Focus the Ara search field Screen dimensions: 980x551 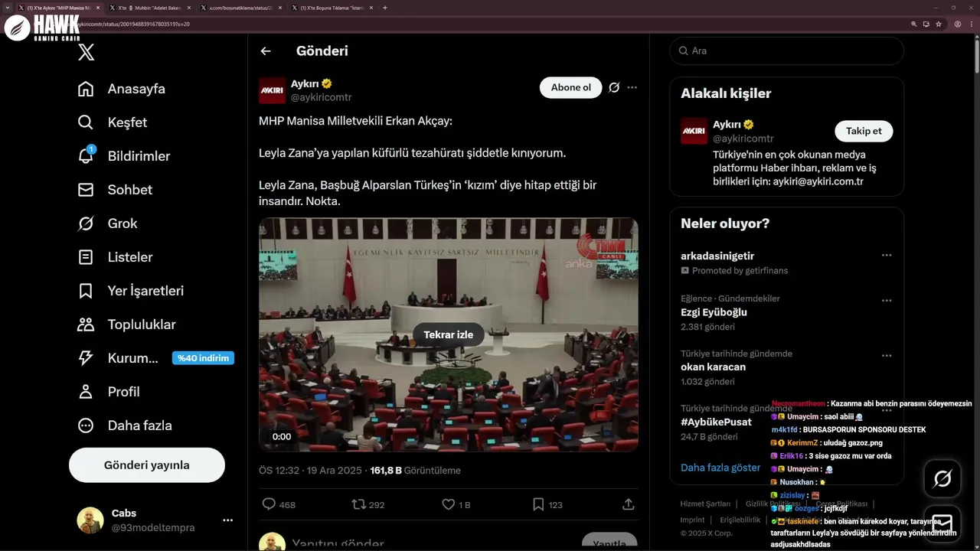pyautogui.click(x=787, y=51)
